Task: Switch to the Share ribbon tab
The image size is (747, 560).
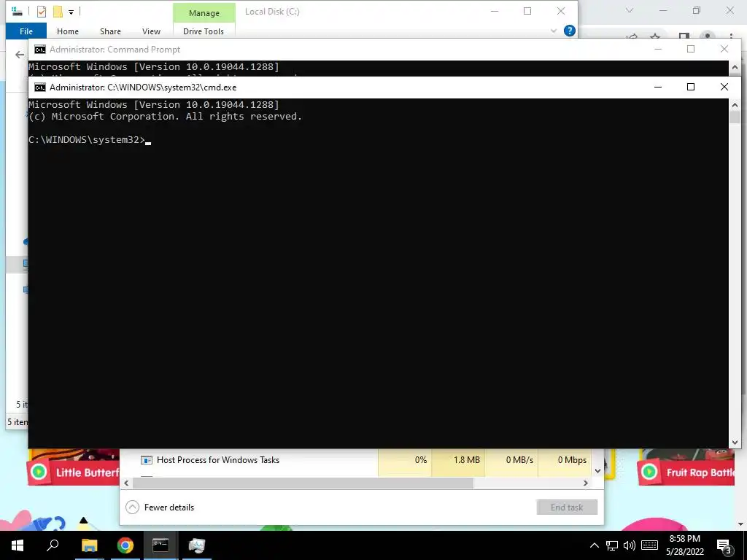Action: pyautogui.click(x=110, y=31)
